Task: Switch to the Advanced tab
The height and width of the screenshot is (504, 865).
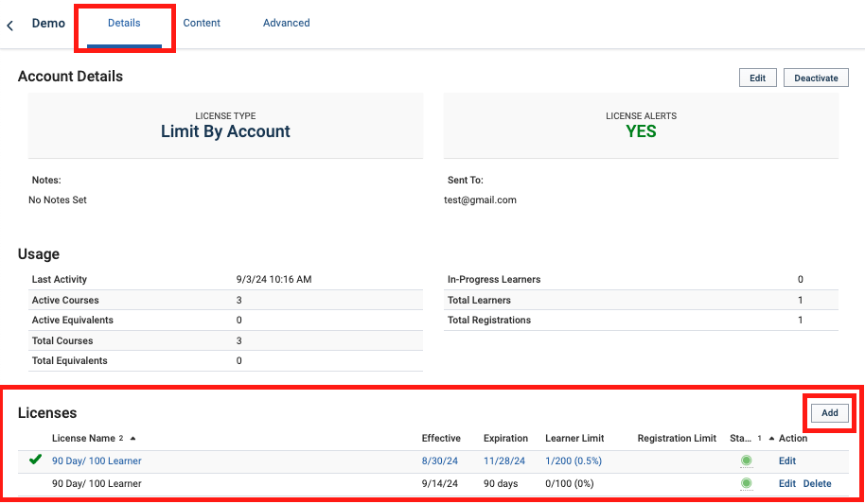Action: pyautogui.click(x=287, y=23)
